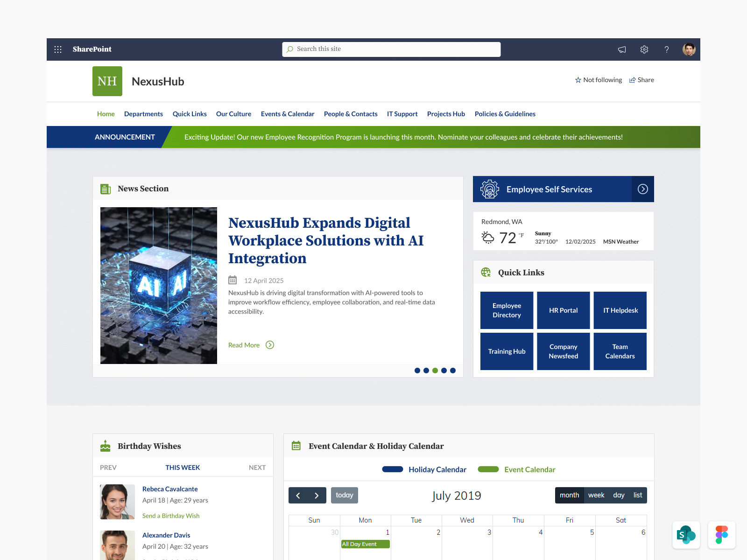Click the NH NexusHub site logo
This screenshot has width=747, height=560.
[x=107, y=81]
